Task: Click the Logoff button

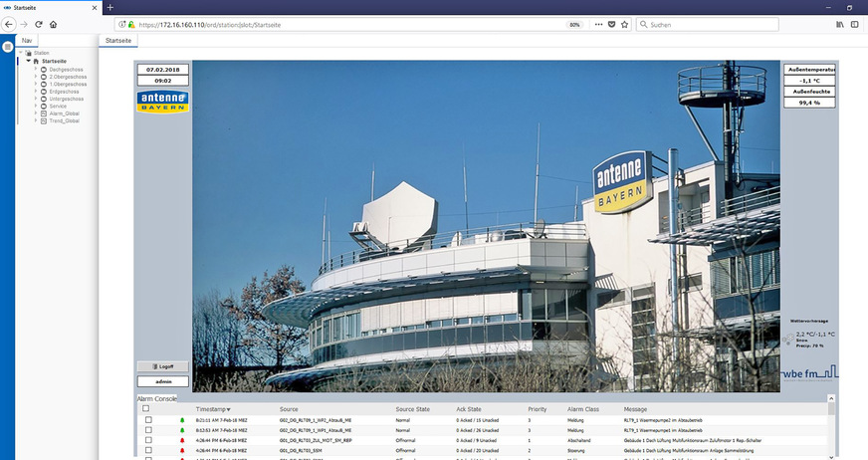Action: tap(163, 366)
